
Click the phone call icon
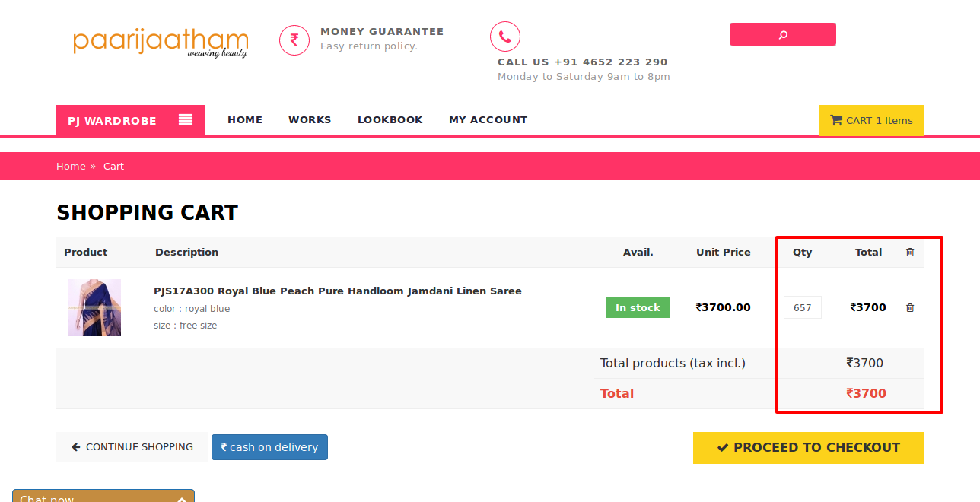coord(504,36)
